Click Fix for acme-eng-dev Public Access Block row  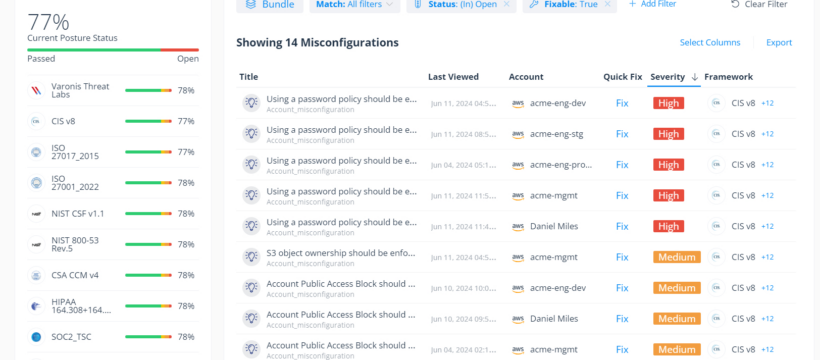coord(622,288)
